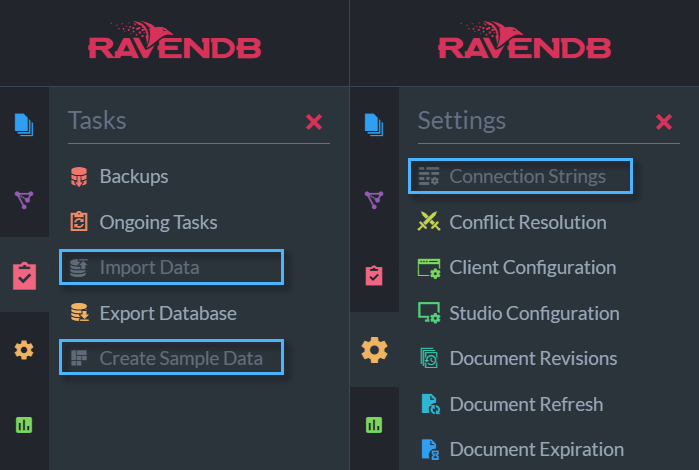Open Settings gear icon in the left panel's sidebar
The width and height of the screenshot is (699, 470).
coord(24,350)
